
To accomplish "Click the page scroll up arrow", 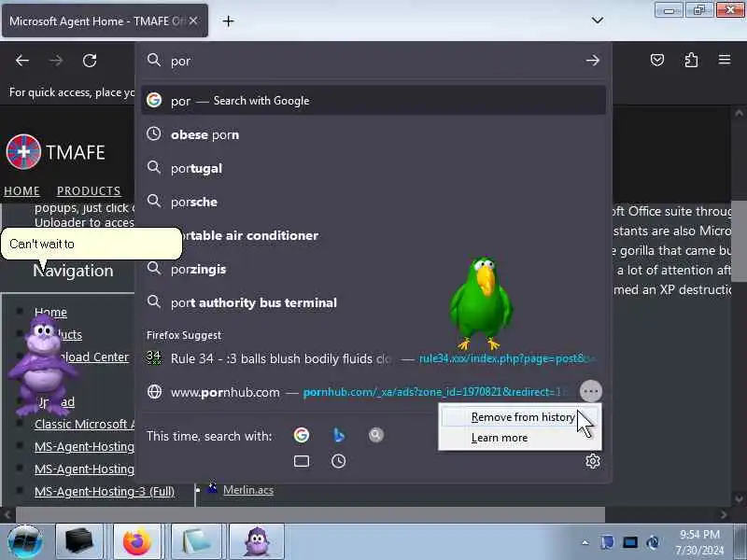I will 739,113.
